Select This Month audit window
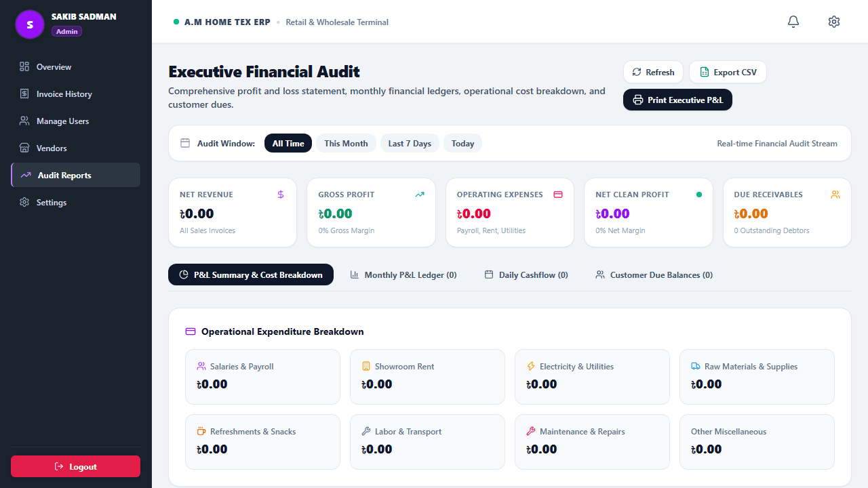The image size is (868, 488). point(346,143)
